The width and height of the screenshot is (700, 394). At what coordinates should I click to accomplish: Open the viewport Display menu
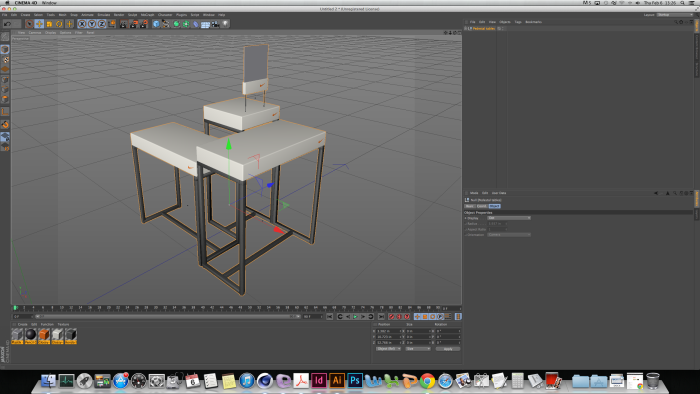point(50,33)
